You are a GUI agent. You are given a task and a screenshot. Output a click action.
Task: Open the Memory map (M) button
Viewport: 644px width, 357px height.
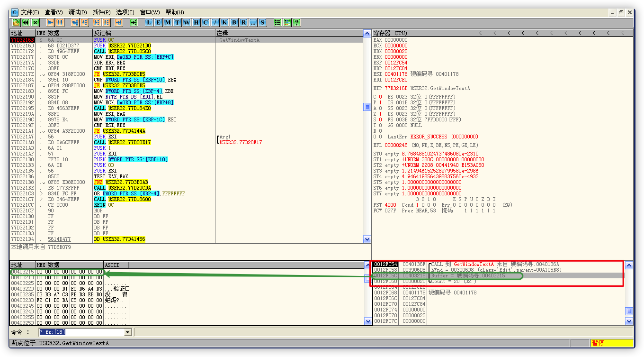click(168, 22)
